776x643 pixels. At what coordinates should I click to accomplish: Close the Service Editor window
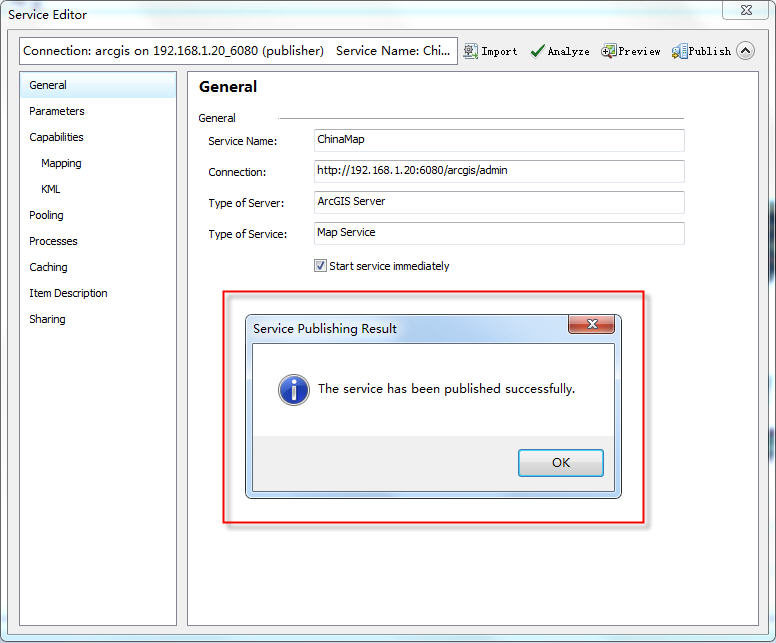click(x=746, y=10)
